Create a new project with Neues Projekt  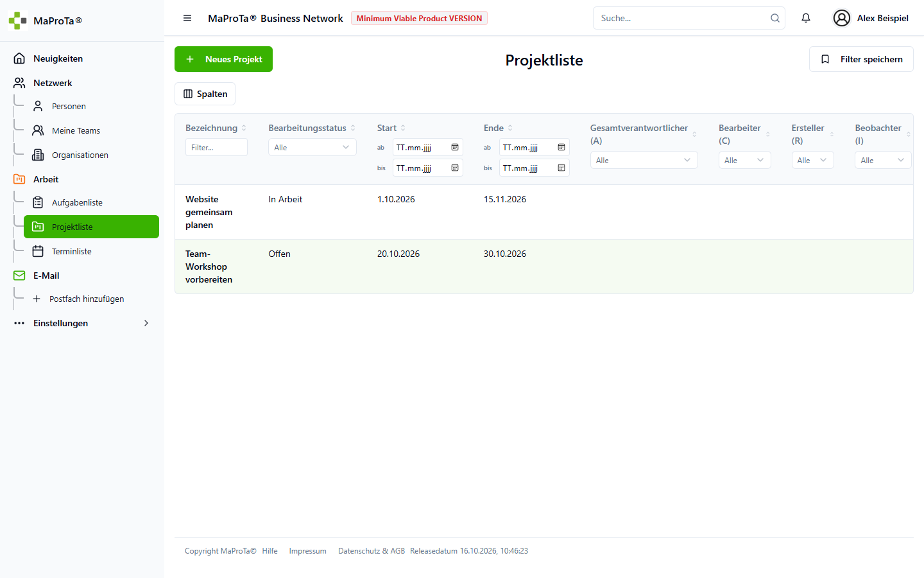tap(223, 59)
